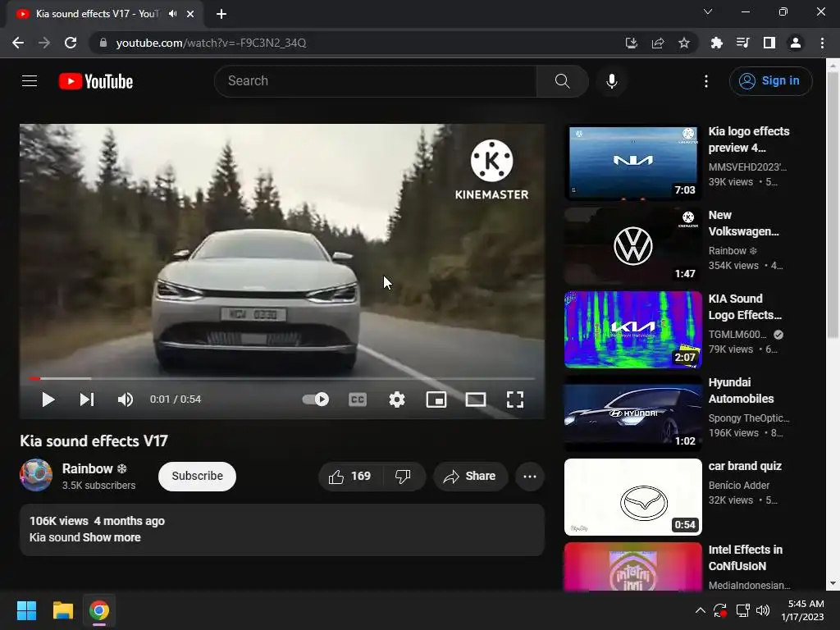Open more actions ellipsis under video
This screenshot has height=630, width=840.
[x=530, y=477]
